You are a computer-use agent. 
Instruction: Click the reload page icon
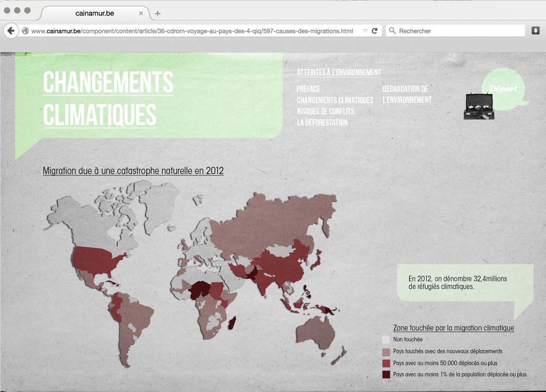click(374, 30)
